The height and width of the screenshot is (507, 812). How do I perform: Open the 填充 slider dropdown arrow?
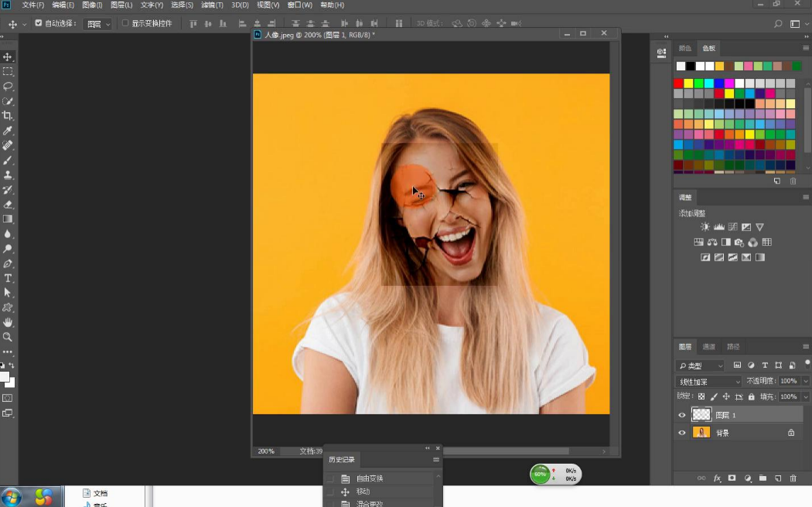click(805, 396)
